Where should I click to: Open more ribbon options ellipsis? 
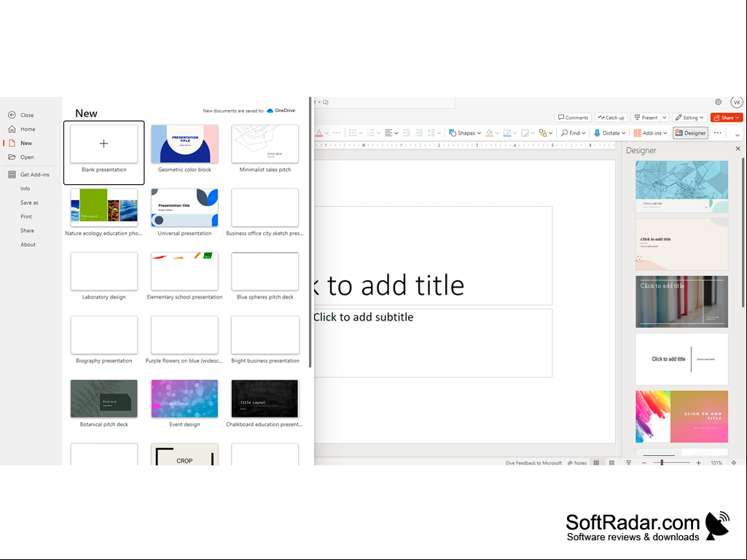(717, 133)
